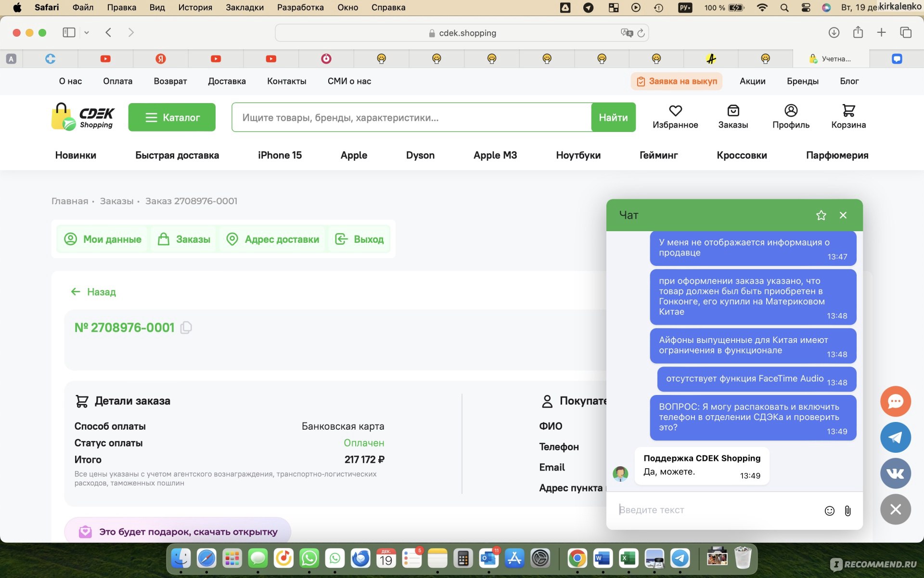Go back with Safari back arrow
This screenshot has height=578, width=924.
coord(108,32)
